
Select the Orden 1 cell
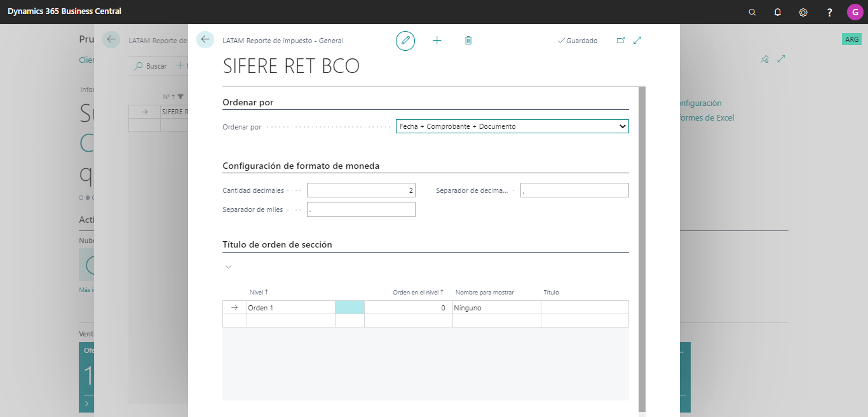(x=291, y=308)
